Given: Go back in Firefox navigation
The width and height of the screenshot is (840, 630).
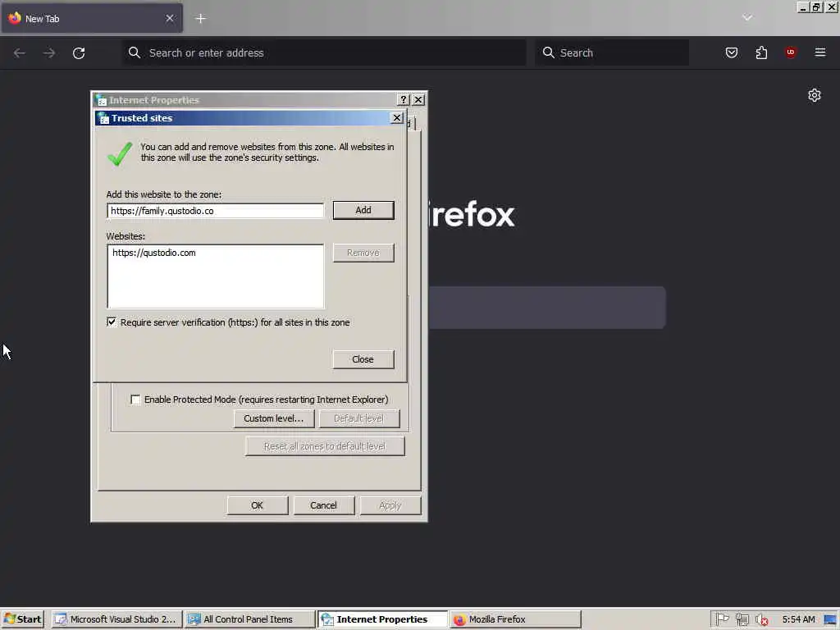Looking at the screenshot, I should (20, 53).
